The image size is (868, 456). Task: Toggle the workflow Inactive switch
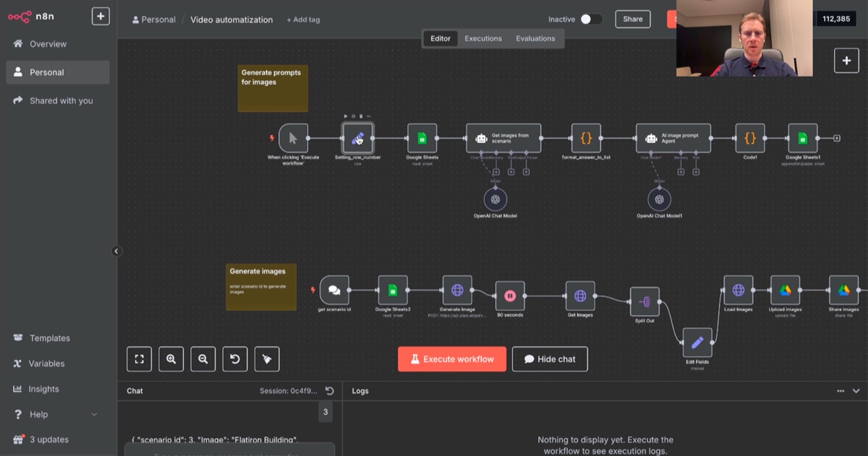click(591, 20)
